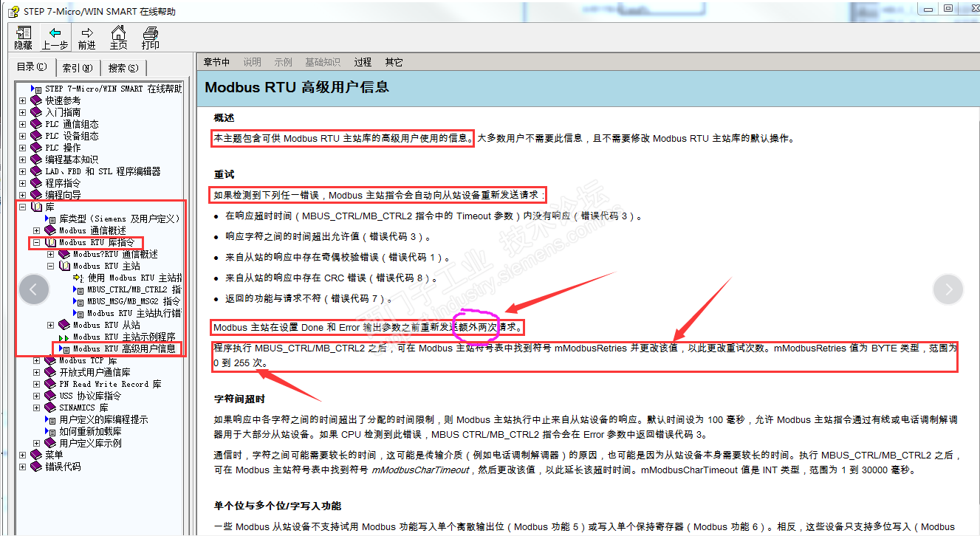
Task: Click the book icon beside 用户定义库示例
Action: [x=50, y=443]
